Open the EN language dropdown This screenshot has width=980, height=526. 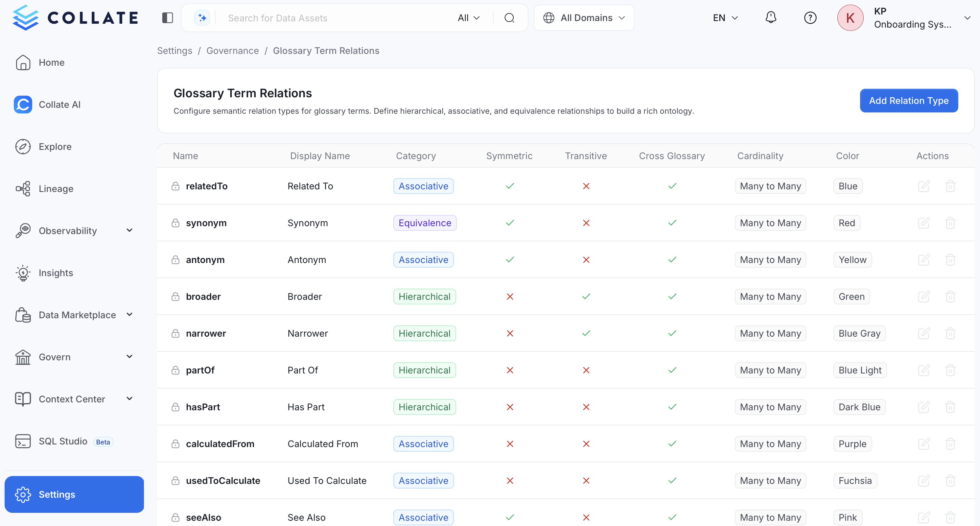point(726,18)
